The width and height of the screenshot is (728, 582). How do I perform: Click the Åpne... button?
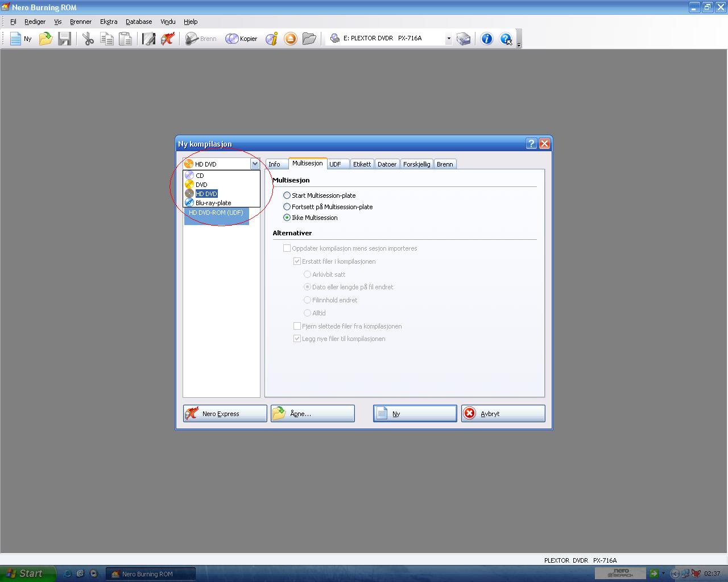[x=313, y=413]
